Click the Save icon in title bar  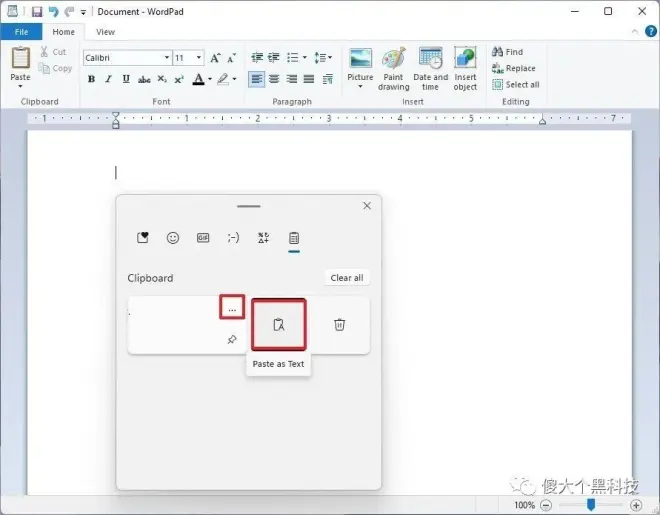[37, 11]
